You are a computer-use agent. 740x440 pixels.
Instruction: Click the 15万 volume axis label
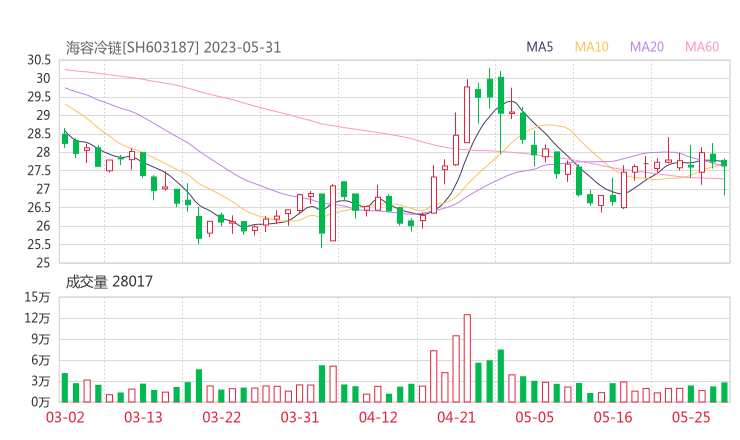37,297
